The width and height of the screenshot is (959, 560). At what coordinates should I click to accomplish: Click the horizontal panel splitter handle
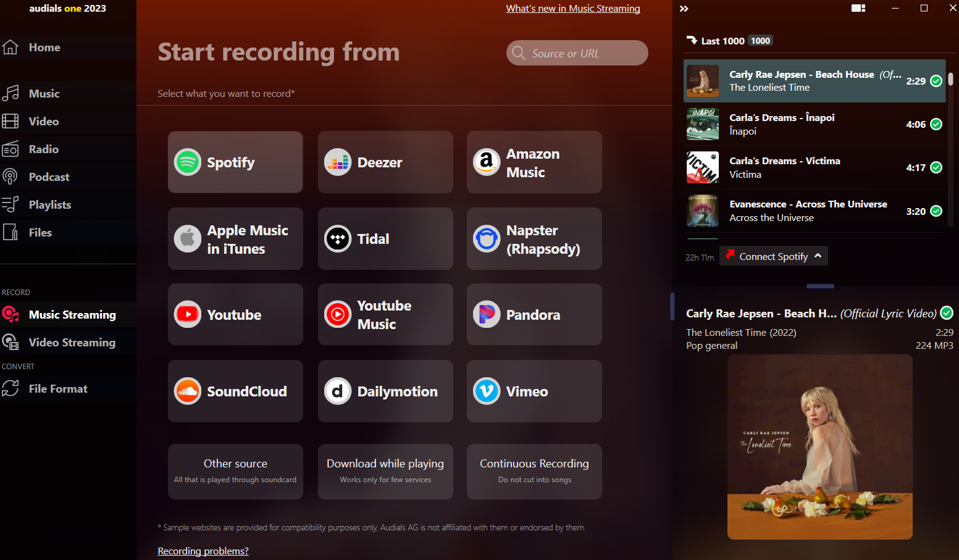(x=820, y=286)
